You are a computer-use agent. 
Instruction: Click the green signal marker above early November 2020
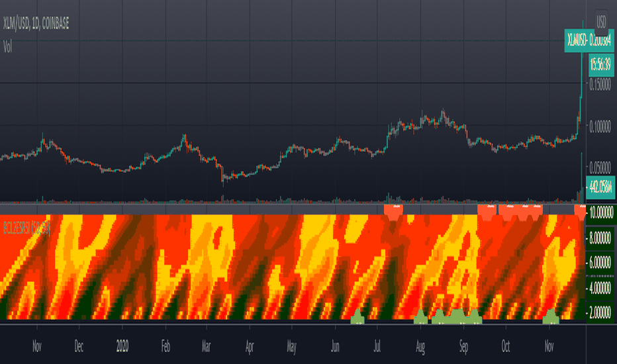pyautogui.click(x=551, y=317)
